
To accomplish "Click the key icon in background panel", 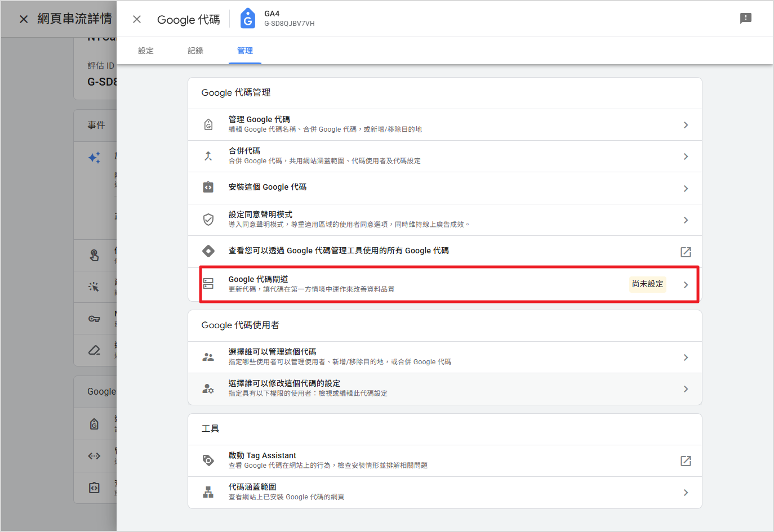I will pyautogui.click(x=94, y=319).
